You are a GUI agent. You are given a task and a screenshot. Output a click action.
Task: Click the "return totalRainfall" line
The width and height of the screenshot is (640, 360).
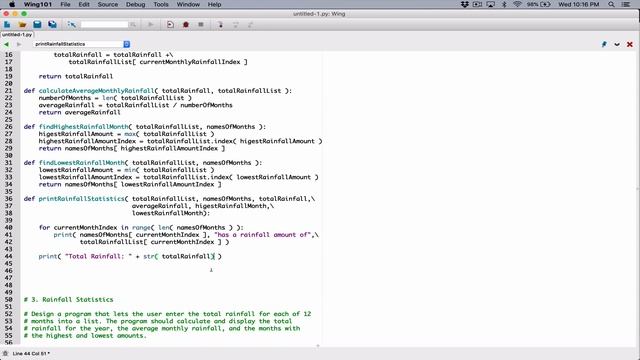click(x=76, y=76)
